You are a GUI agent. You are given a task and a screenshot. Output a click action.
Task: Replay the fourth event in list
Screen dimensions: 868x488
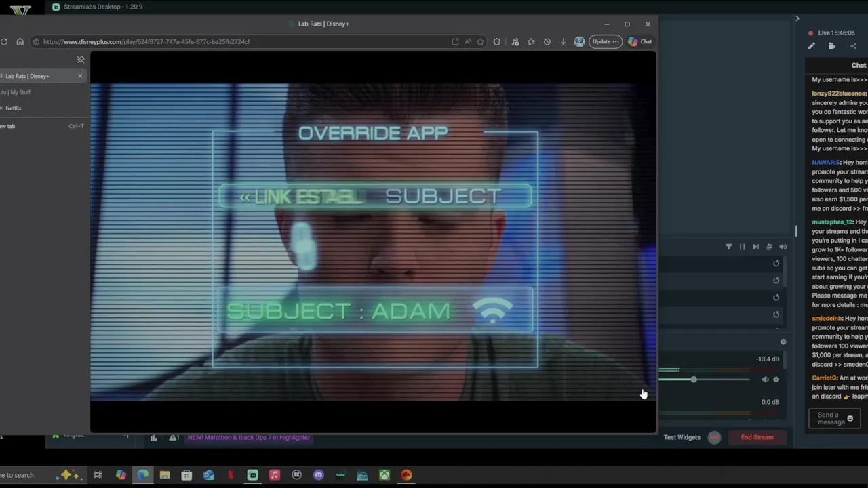(776, 314)
